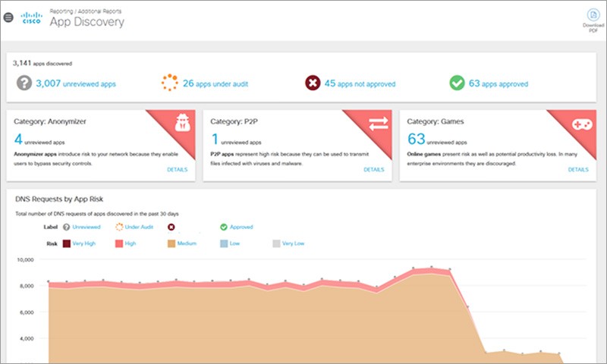This screenshot has width=607, height=364.
Task: Toggle High risk legend swatch
Action: point(119,243)
